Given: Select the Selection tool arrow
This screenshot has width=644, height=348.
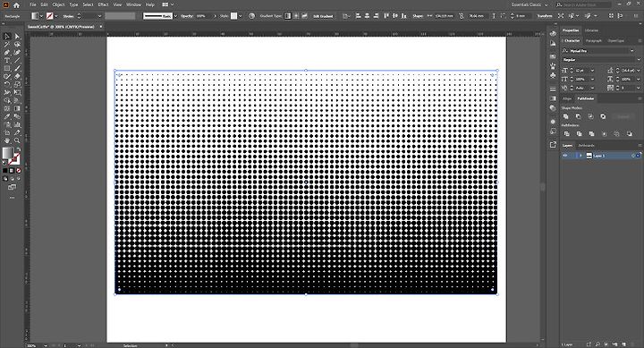Looking at the screenshot, I should pos(7,37).
